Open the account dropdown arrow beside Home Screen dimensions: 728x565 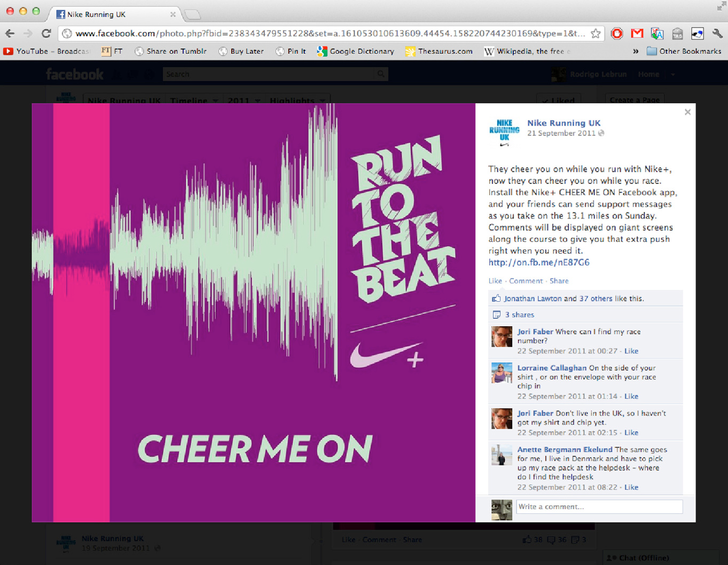point(673,75)
